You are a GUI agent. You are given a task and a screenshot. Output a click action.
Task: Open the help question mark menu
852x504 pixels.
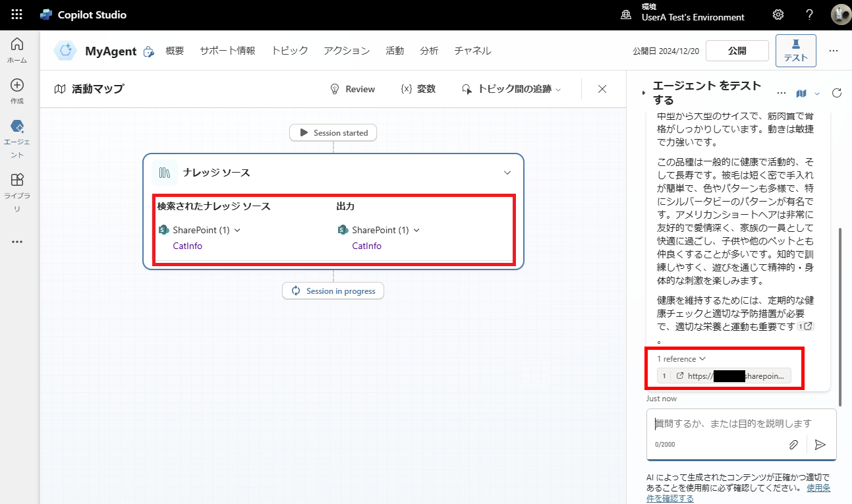click(x=809, y=14)
